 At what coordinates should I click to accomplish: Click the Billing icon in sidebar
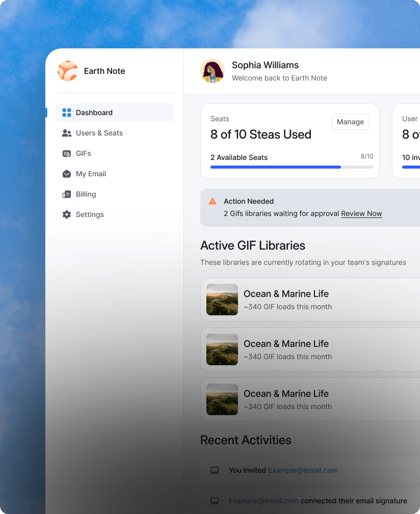pos(67,194)
